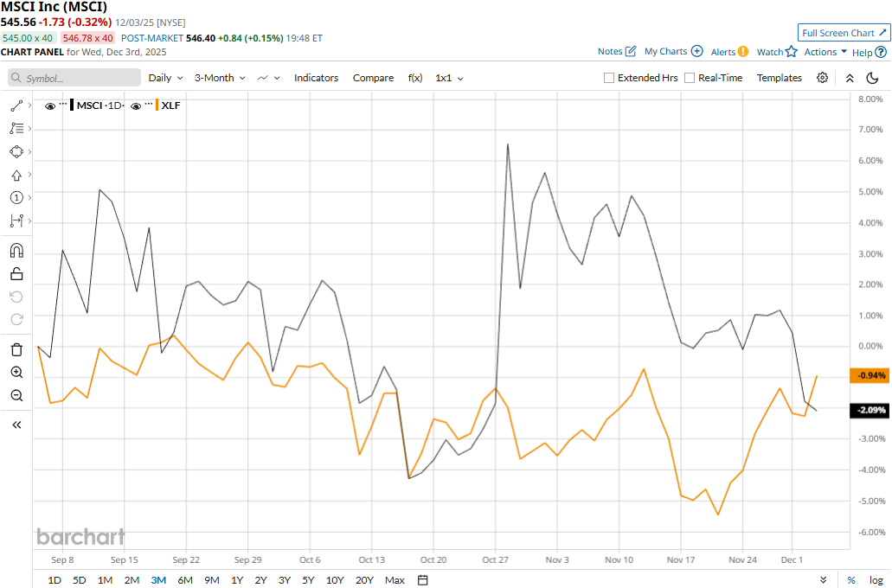Open Notes pencil icon
The image size is (892, 588).
coord(631,51)
